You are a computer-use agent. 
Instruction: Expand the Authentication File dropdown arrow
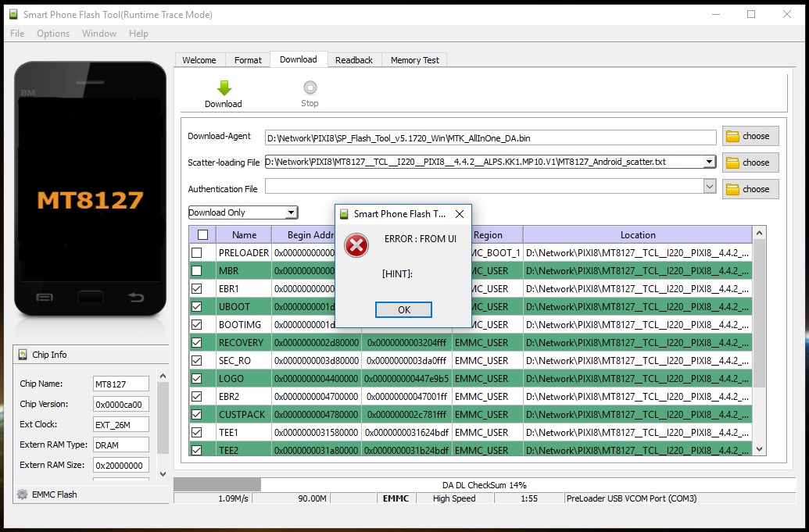[710, 186]
